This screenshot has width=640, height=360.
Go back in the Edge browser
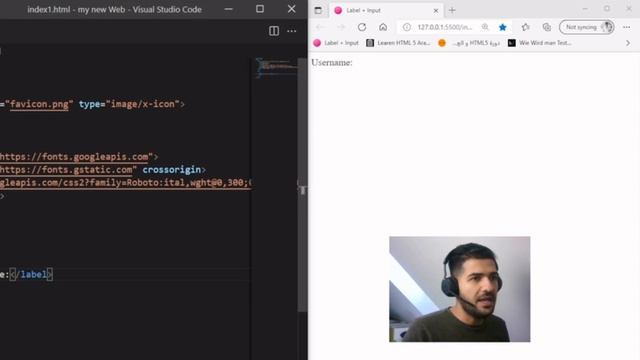tap(320, 27)
